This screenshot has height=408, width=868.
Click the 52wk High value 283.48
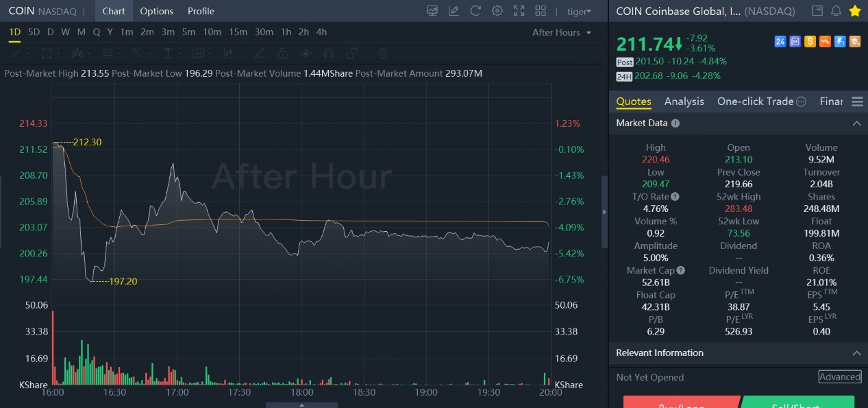click(739, 209)
